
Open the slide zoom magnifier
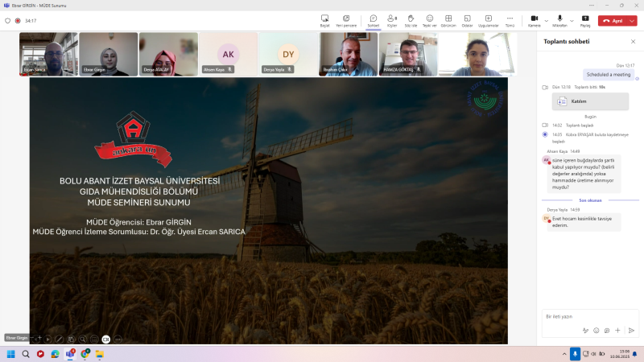tap(83, 339)
